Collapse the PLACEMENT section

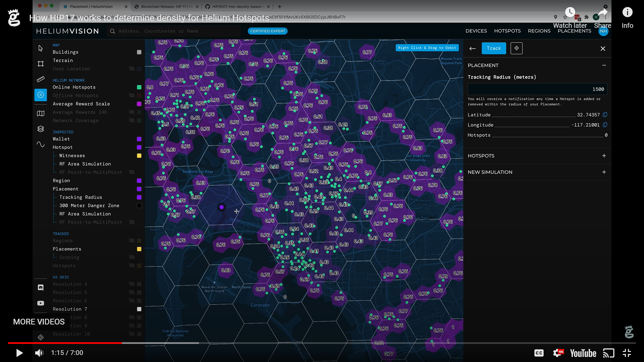click(x=604, y=65)
